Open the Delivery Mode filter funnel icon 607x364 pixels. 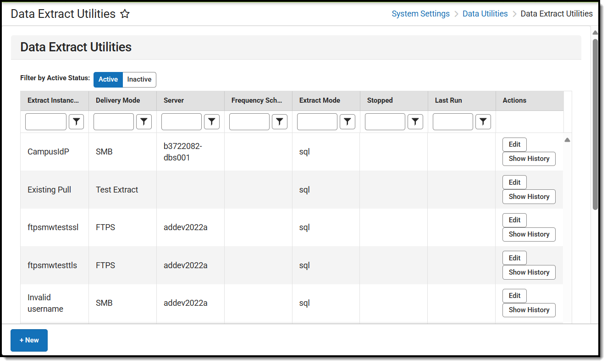[x=144, y=121]
